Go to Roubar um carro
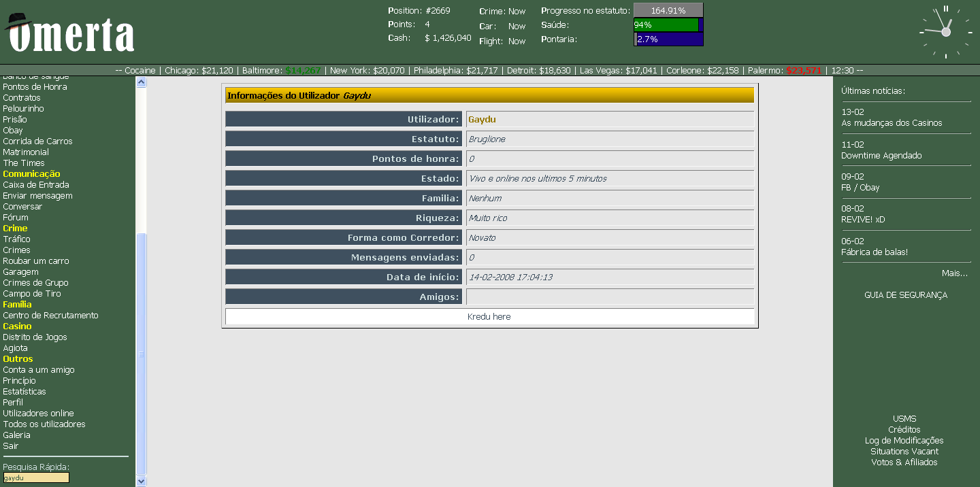Image resolution: width=980 pixels, height=487 pixels. point(35,261)
